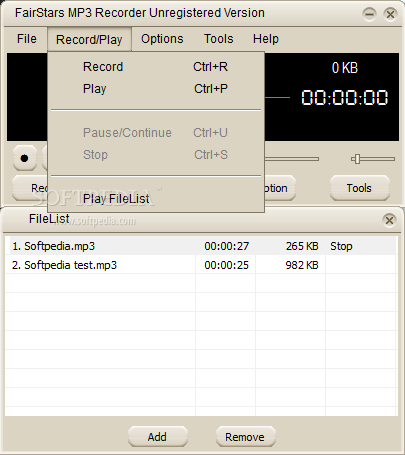Screen dimensions: 405x455
Task: Minimize the FairStars MP3 Recorder window
Action: coord(369,14)
